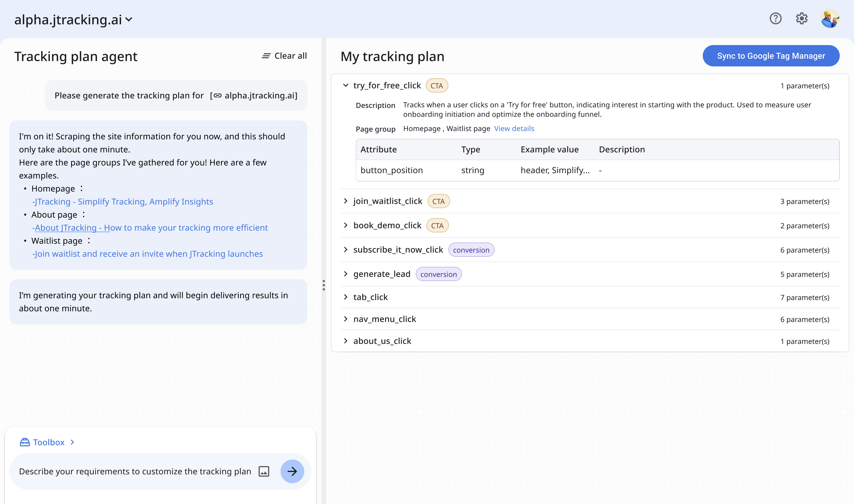The image size is (854, 504).
Task: Expand the about_us_click event
Action: [345, 341]
